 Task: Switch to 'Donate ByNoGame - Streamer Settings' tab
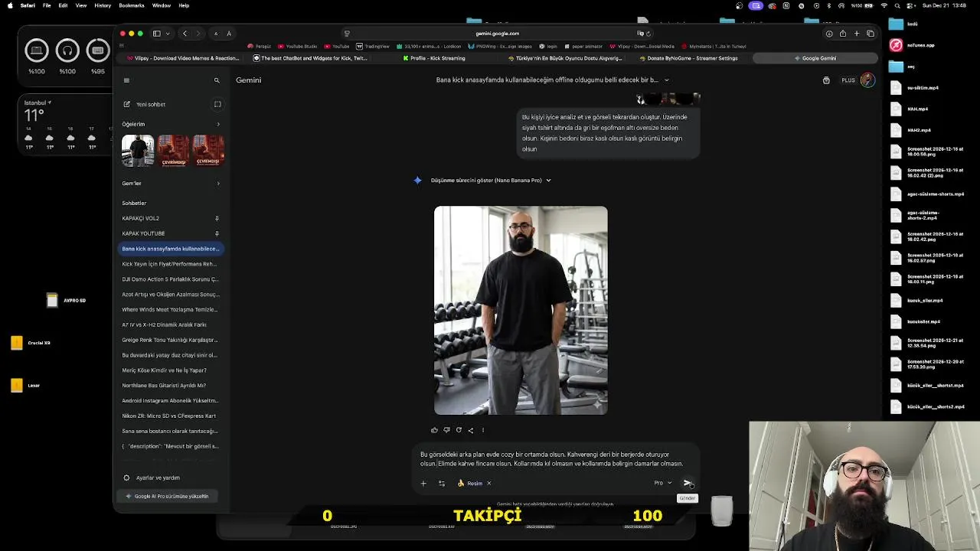[688, 58]
